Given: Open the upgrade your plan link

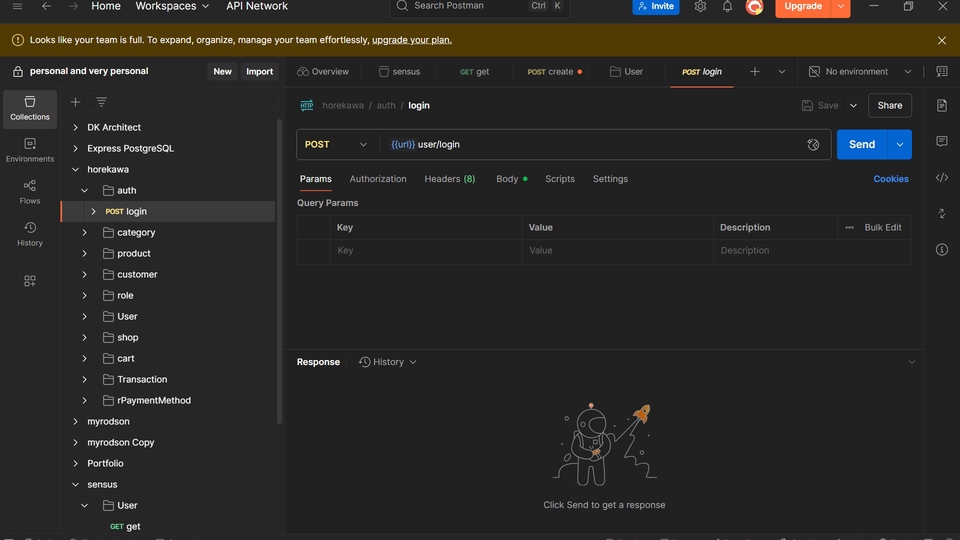Looking at the screenshot, I should click(411, 40).
